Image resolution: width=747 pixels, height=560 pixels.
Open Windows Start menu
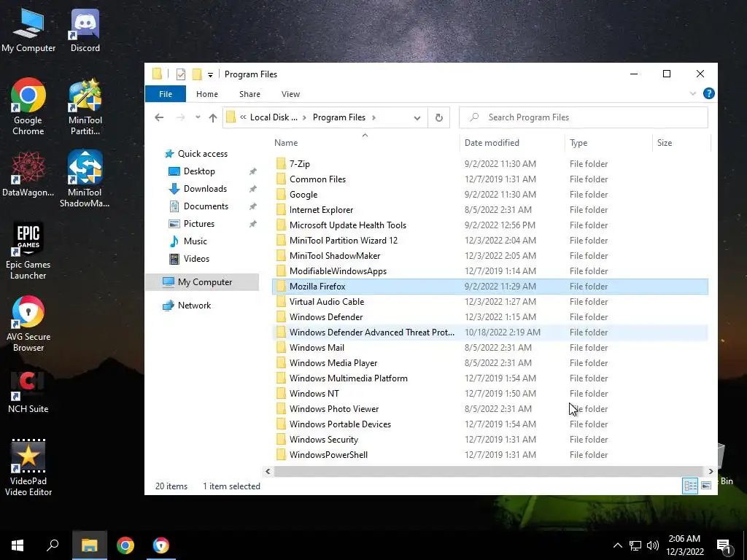pyautogui.click(x=18, y=545)
